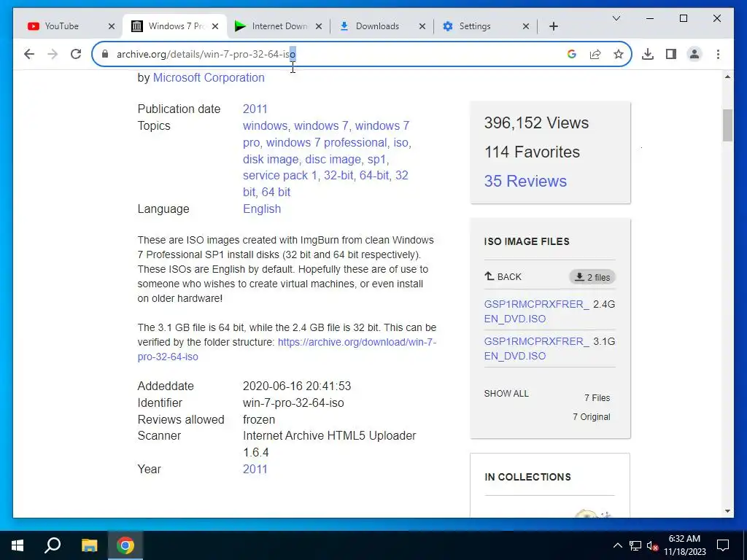Open the muted volume tray icon
This screenshot has width=747, height=560.
tap(652, 545)
